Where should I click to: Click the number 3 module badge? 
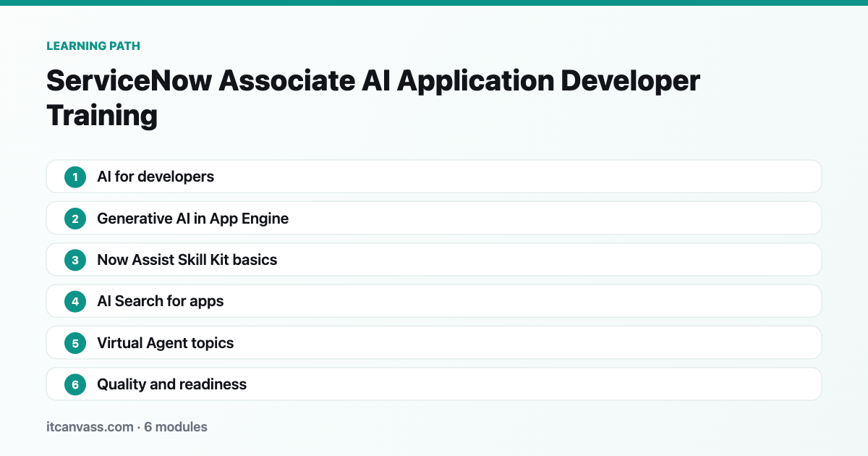click(75, 259)
